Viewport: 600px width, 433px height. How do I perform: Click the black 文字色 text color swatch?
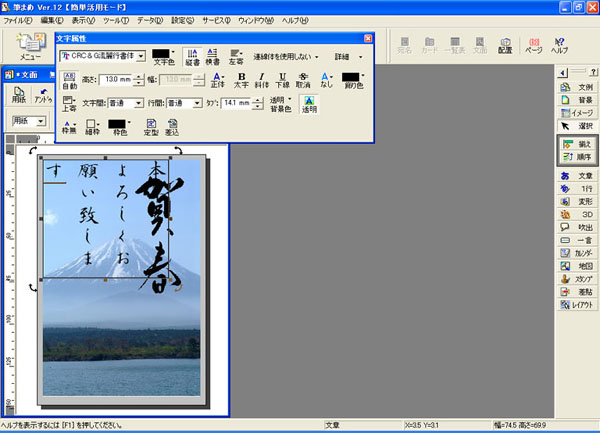pos(161,53)
